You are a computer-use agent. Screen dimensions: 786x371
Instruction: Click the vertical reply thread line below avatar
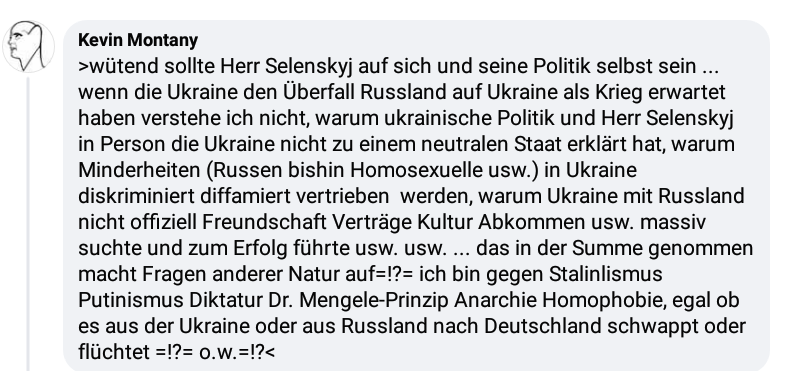(28, 224)
